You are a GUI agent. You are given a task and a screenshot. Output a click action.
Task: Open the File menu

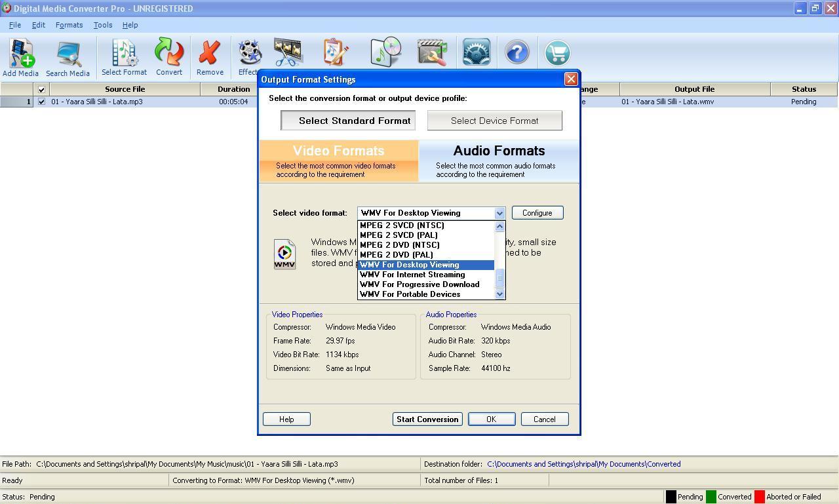15,25
